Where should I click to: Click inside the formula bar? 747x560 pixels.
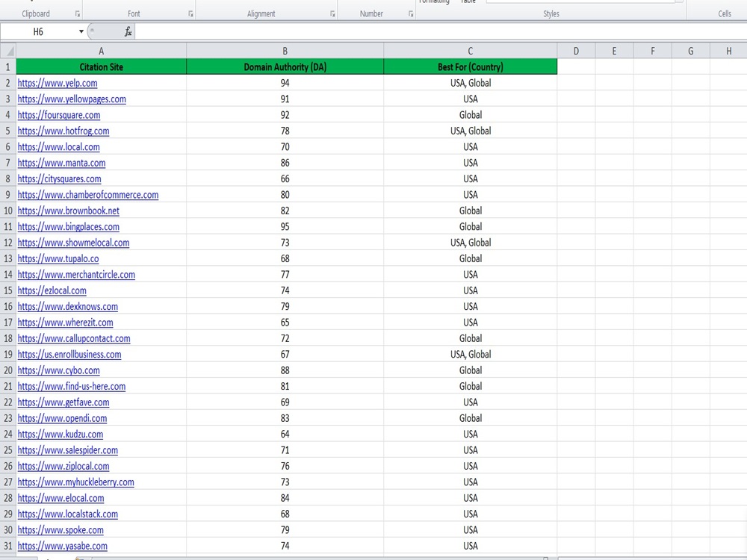(441, 31)
